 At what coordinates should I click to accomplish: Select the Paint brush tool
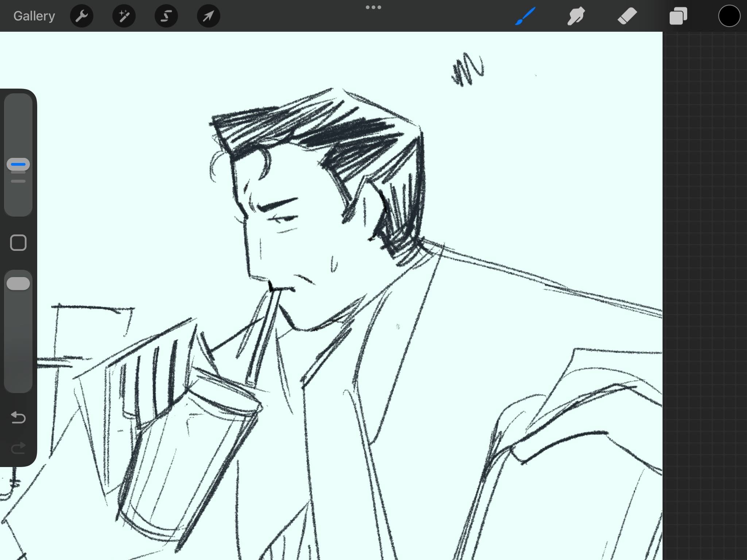pos(525,16)
